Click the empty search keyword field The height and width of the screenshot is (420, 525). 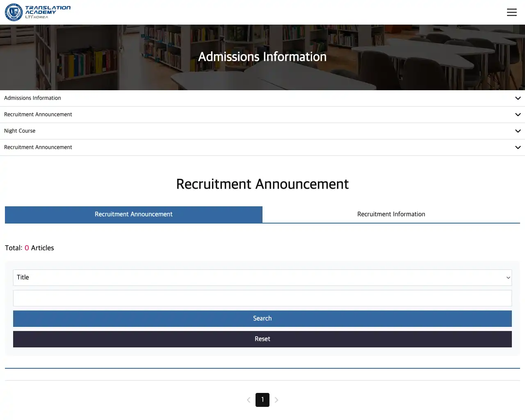pyautogui.click(x=262, y=298)
